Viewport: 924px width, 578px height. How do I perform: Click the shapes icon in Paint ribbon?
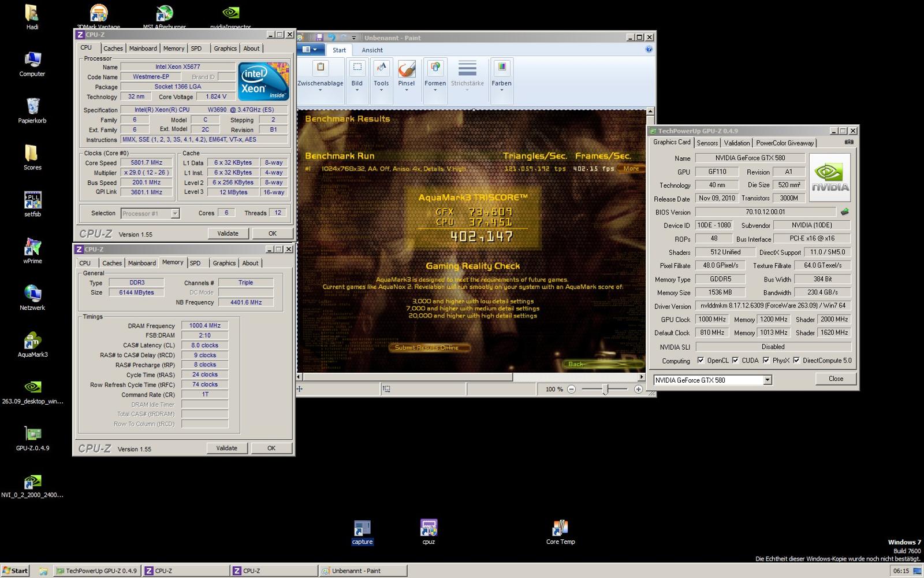pos(435,68)
